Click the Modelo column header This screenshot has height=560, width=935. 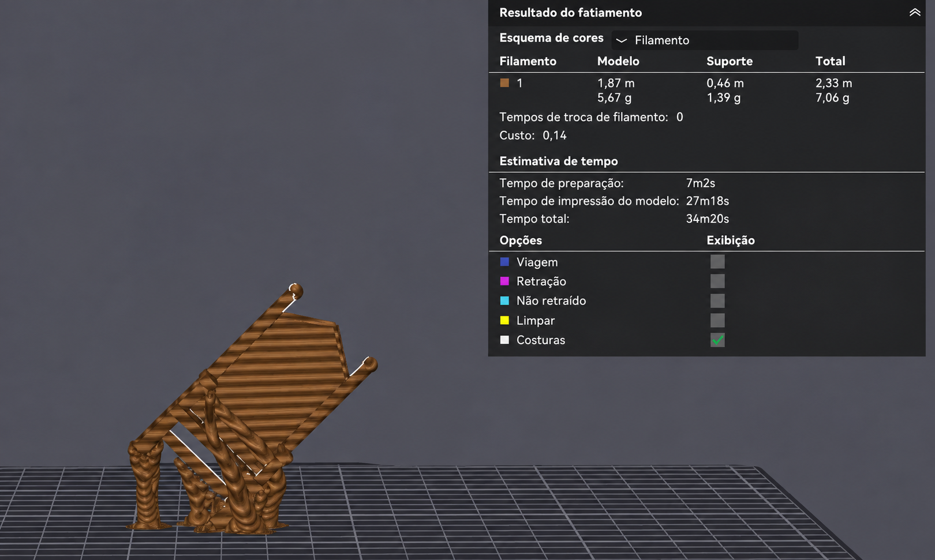pyautogui.click(x=618, y=61)
